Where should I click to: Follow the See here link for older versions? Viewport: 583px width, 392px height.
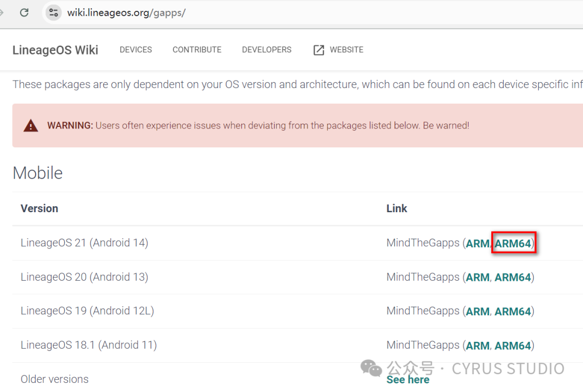click(408, 380)
